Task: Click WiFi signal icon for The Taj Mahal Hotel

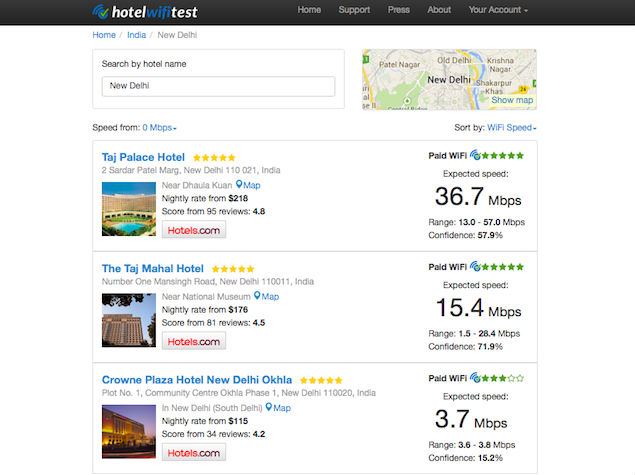Action: pyautogui.click(x=475, y=266)
